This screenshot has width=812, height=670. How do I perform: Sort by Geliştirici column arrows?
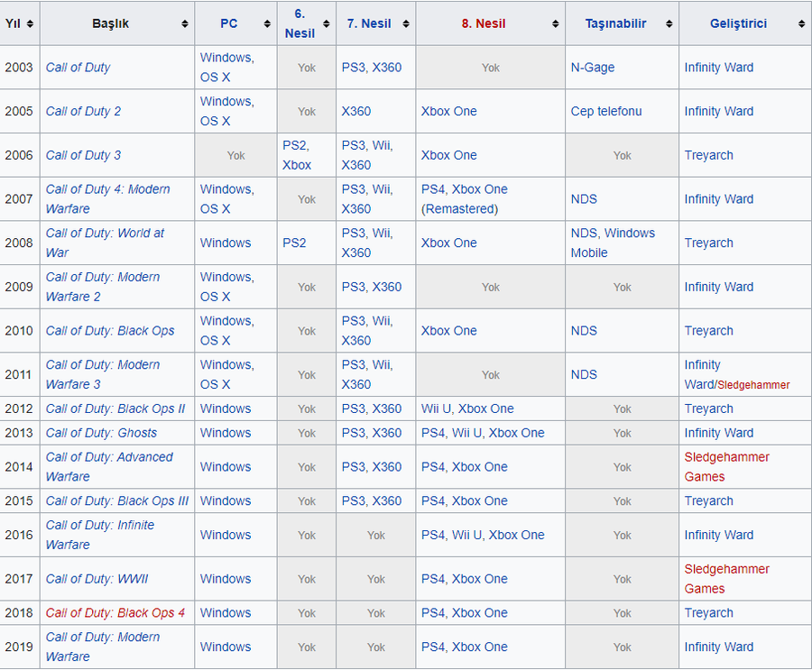[802, 23]
